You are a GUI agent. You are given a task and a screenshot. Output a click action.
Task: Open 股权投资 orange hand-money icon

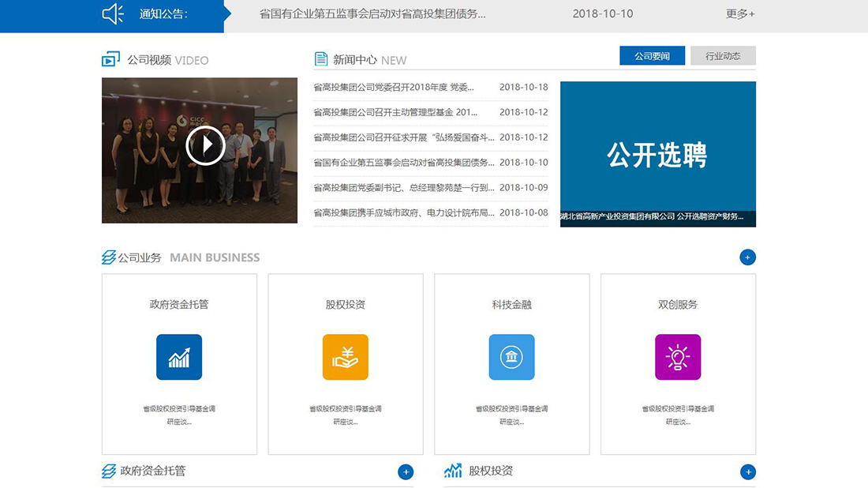point(346,357)
